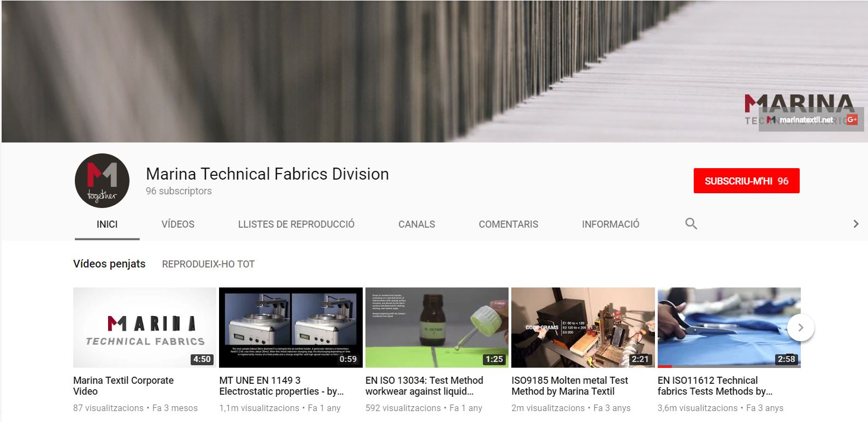This screenshot has height=422, width=868.
Task: Click the 96 subscriptors text
Action: [x=179, y=191]
